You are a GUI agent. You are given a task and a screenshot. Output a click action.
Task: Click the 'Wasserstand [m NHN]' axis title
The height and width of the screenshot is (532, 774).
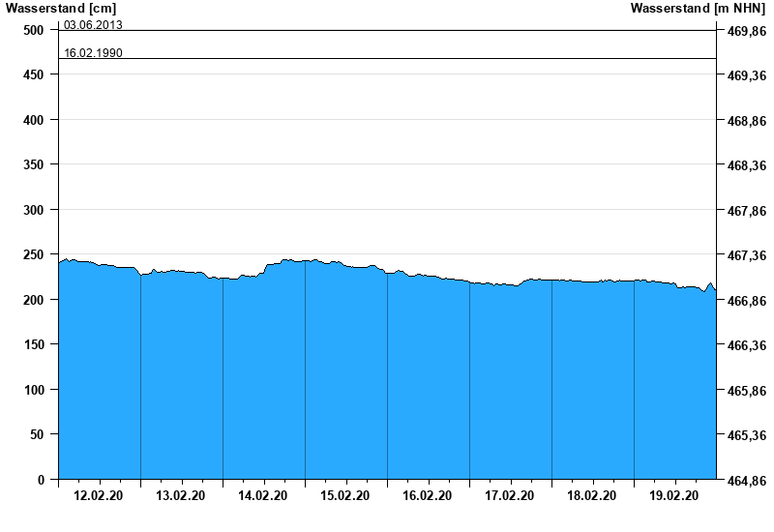(698, 8)
